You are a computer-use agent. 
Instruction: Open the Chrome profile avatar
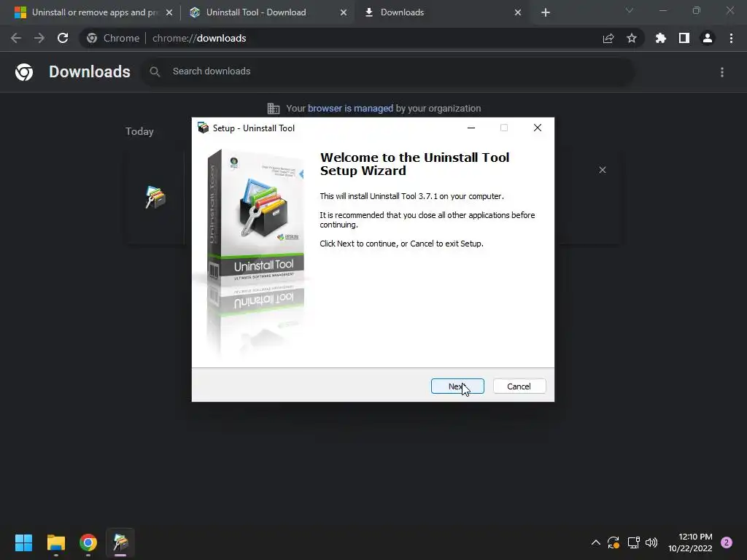708,38
